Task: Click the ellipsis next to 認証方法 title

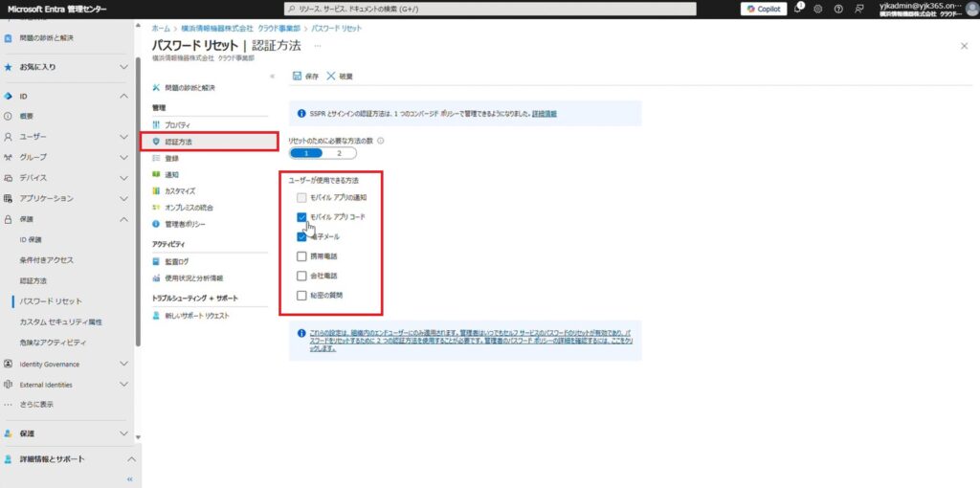Action: pos(318,46)
